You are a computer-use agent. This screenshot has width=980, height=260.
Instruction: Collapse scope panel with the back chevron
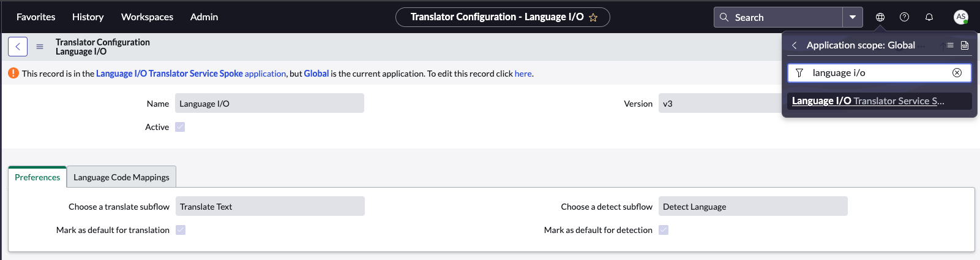pos(795,45)
